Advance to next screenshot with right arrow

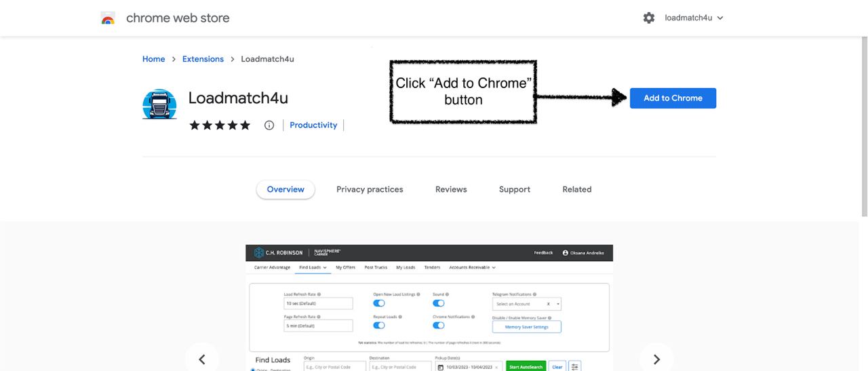656,359
